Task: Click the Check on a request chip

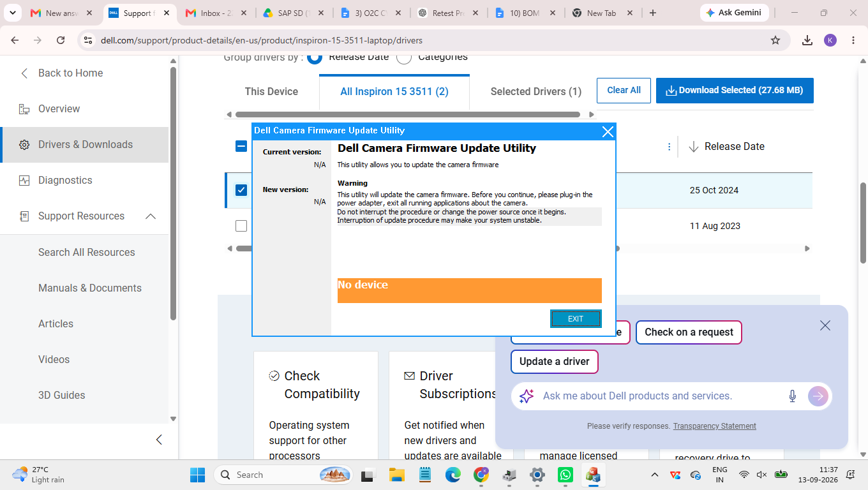Action: point(689,332)
